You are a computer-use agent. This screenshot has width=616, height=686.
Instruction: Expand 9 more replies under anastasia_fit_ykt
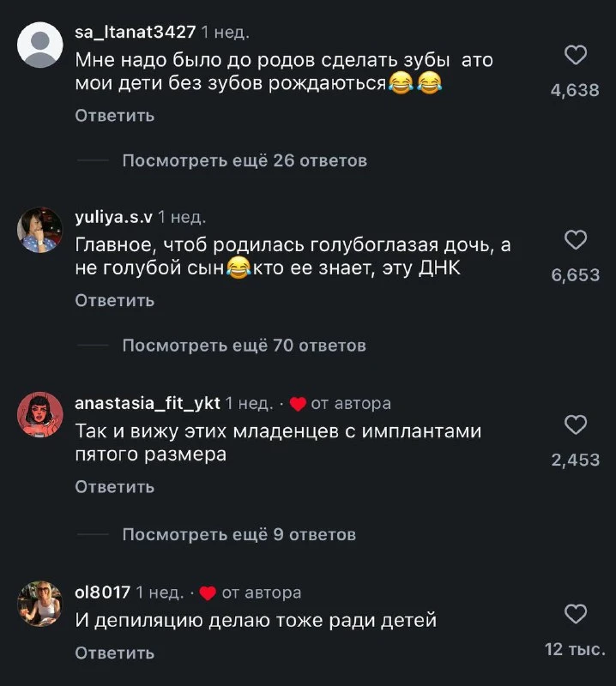point(239,534)
